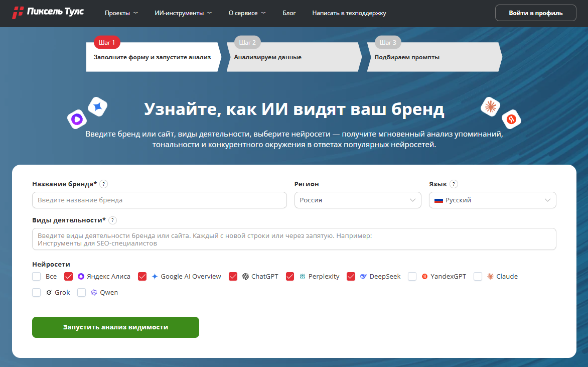Click Запустить анализ видимости button

click(x=115, y=327)
